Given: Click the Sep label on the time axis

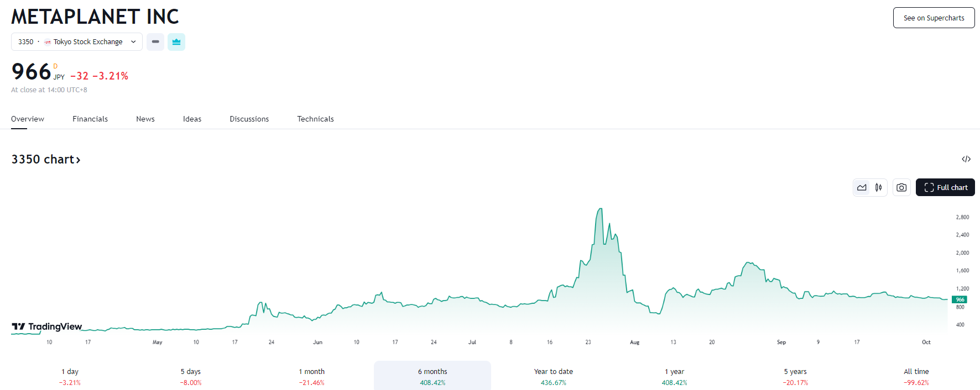Looking at the screenshot, I should (x=781, y=342).
